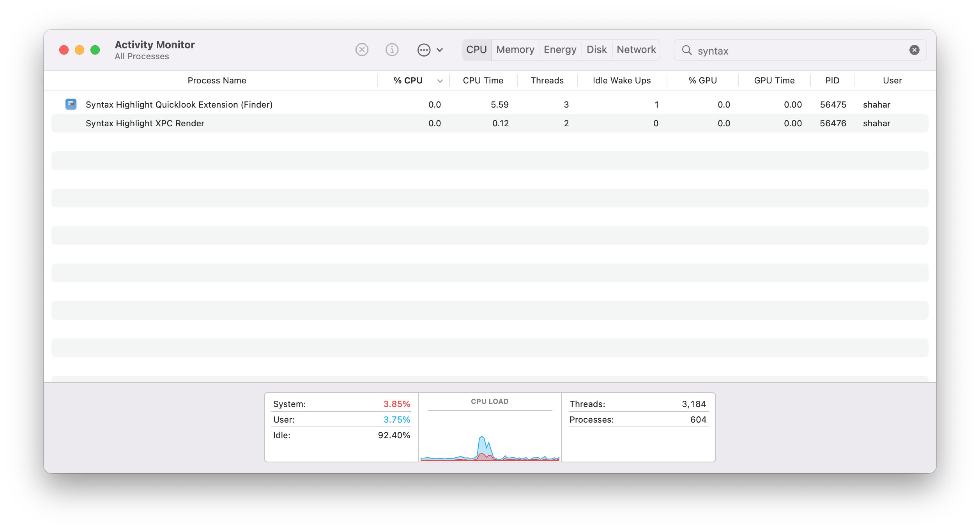This screenshot has width=980, height=531.
Task: Select Syntax Highlight XPC Render row
Action: click(490, 123)
